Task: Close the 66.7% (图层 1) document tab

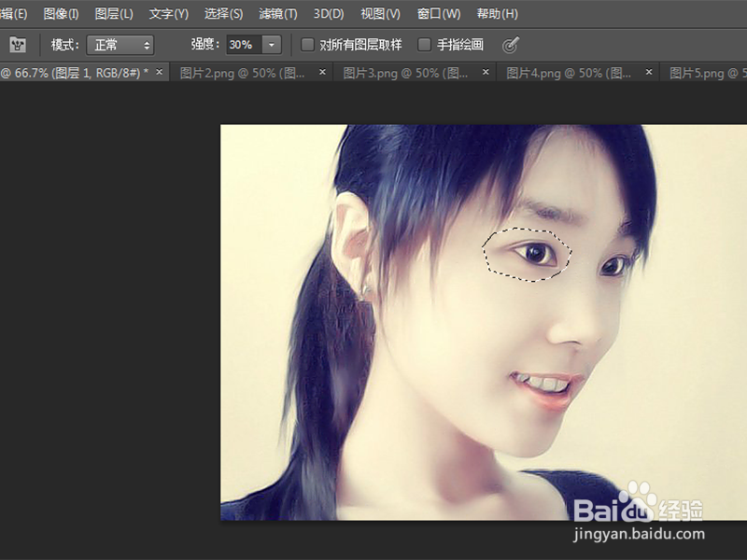Action: pos(160,73)
